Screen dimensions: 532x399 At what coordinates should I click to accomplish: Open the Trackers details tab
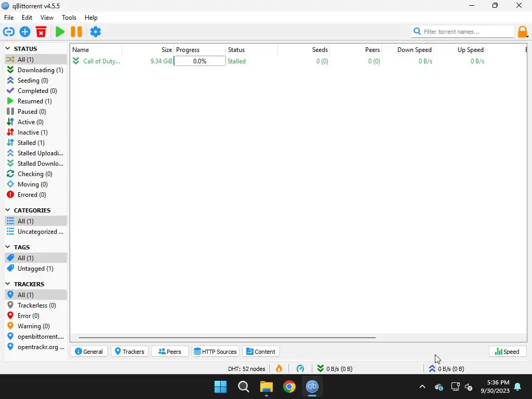pos(129,352)
